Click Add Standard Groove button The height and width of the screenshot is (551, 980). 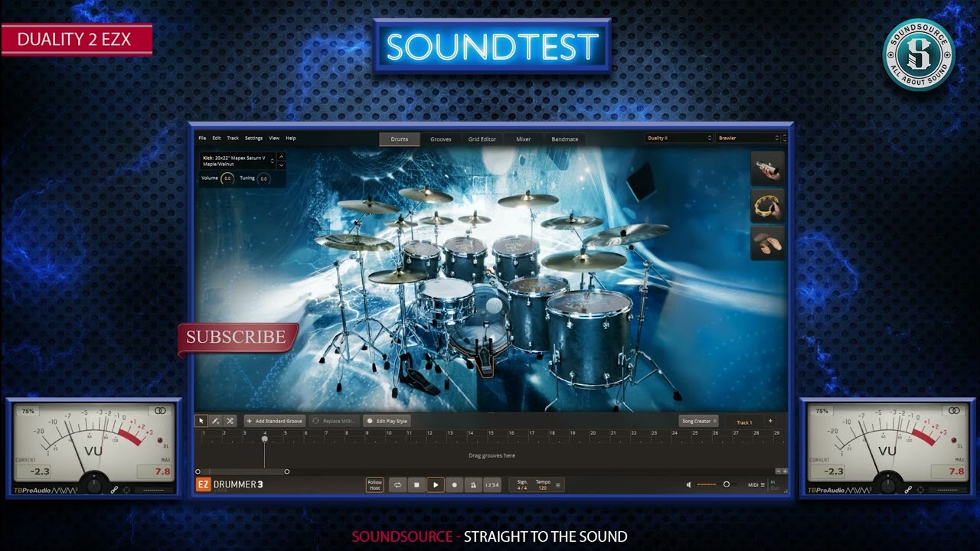point(274,421)
